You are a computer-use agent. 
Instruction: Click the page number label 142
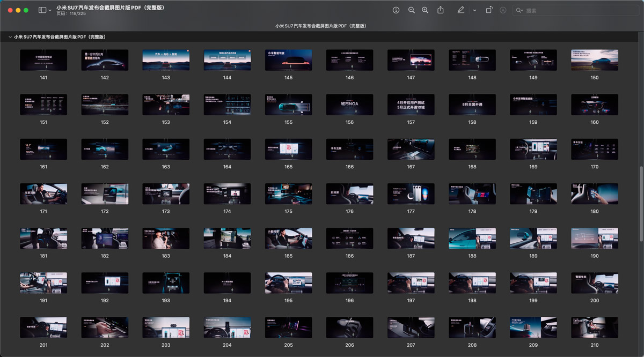(105, 78)
